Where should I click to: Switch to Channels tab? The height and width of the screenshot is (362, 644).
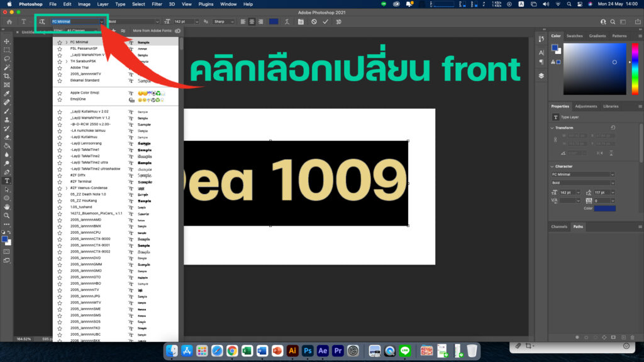pyautogui.click(x=559, y=226)
